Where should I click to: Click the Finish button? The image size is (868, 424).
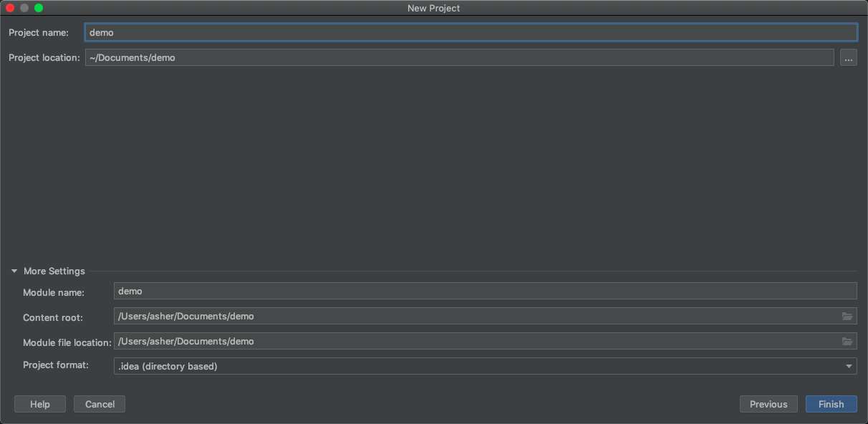tap(831, 404)
